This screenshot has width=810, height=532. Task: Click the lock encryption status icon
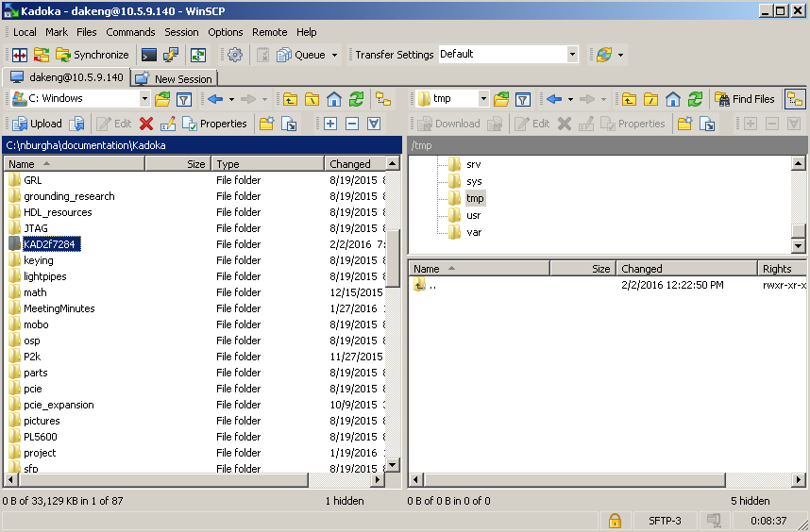pyautogui.click(x=615, y=521)
